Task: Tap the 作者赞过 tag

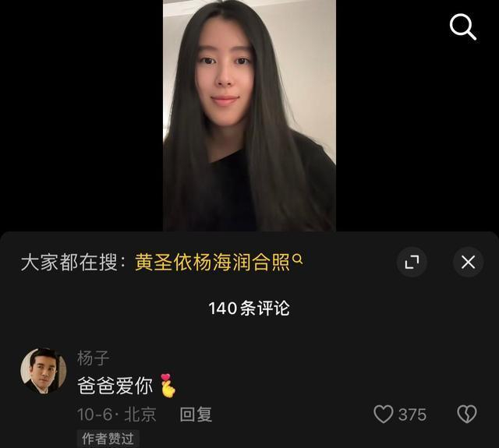Action: click(x=108, y=439)
